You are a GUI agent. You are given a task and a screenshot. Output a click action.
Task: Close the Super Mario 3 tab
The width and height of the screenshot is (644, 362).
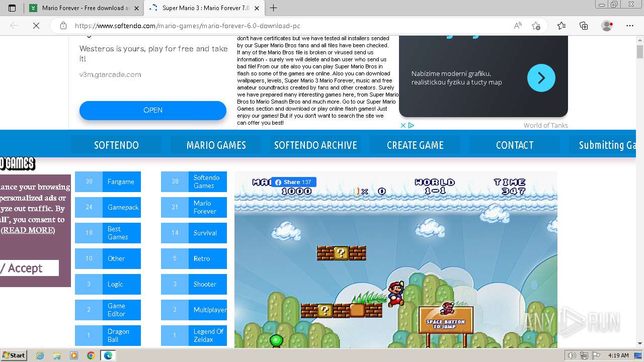coord(257,8)
